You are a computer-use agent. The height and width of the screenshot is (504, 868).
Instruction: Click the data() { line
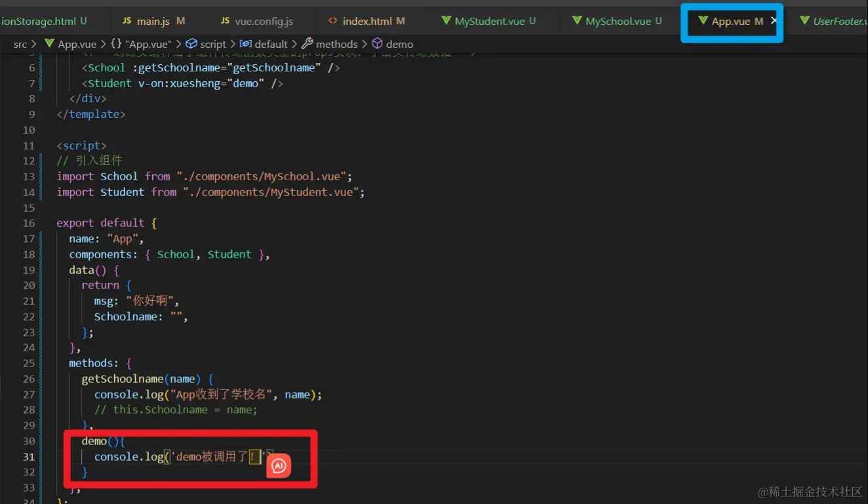click(94, 270)
